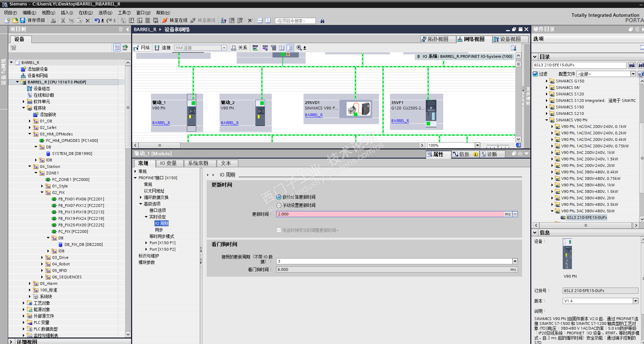
Task: Toggle the 过滤 filter checkbox in hardware catalog
Action: 535,74
